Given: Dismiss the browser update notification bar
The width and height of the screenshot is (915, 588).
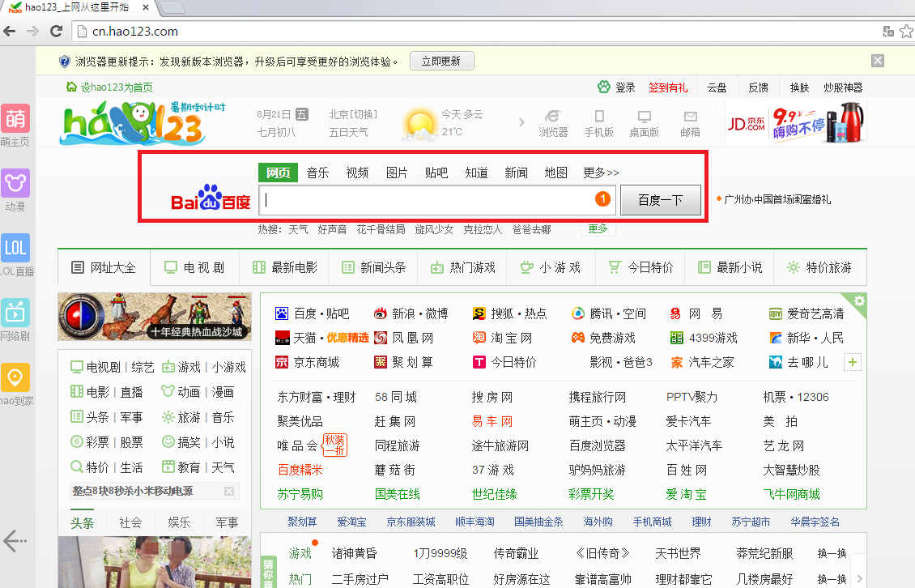Looking at the screenshot, I should click(878, 61).
